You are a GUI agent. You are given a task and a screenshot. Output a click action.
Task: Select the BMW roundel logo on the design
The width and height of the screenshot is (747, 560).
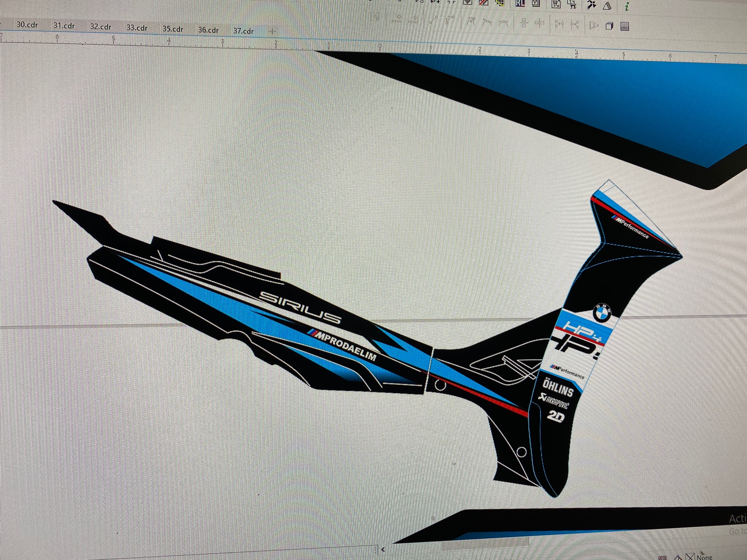tap(602, 313)
